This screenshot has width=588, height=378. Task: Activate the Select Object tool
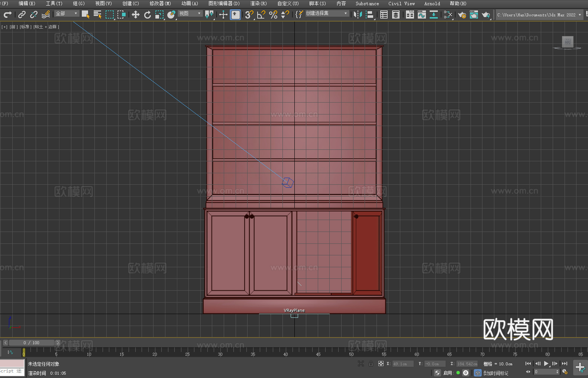(85, 14)
